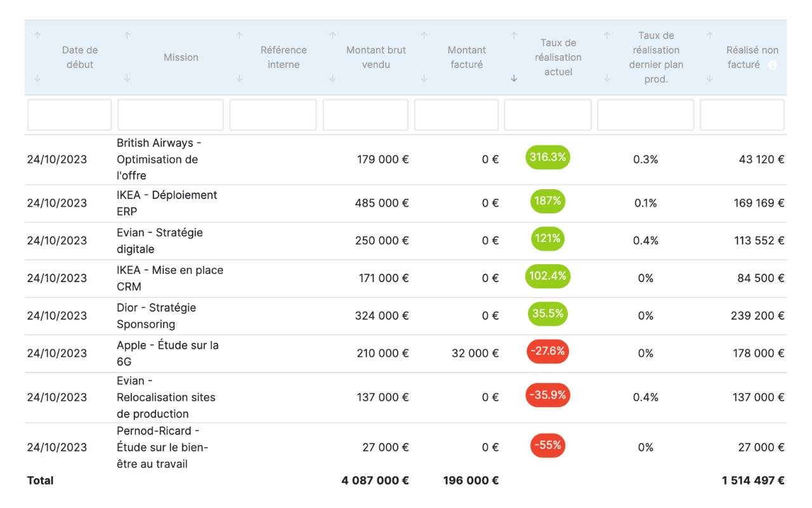Click total 1 514 497 € value
Screen dimensions: 812x508
click(753, 481)
